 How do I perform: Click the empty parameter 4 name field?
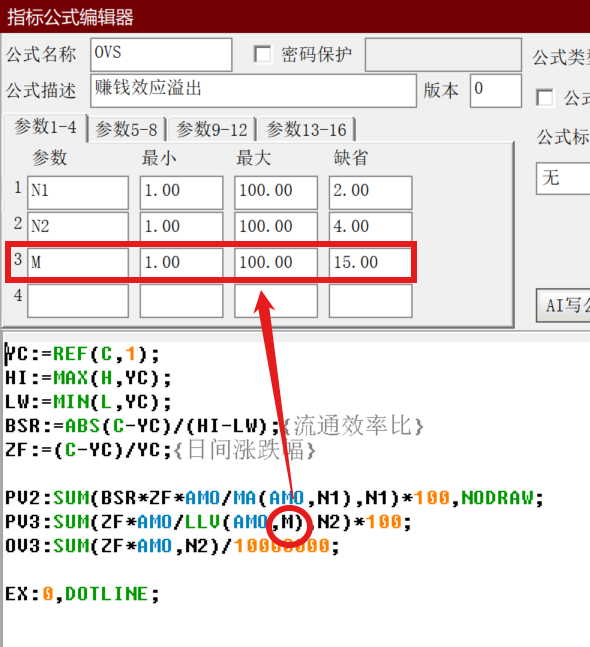pos(78,301)
